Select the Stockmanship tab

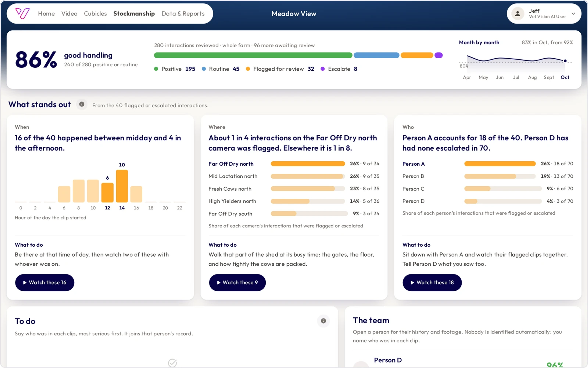pos(134,14)
